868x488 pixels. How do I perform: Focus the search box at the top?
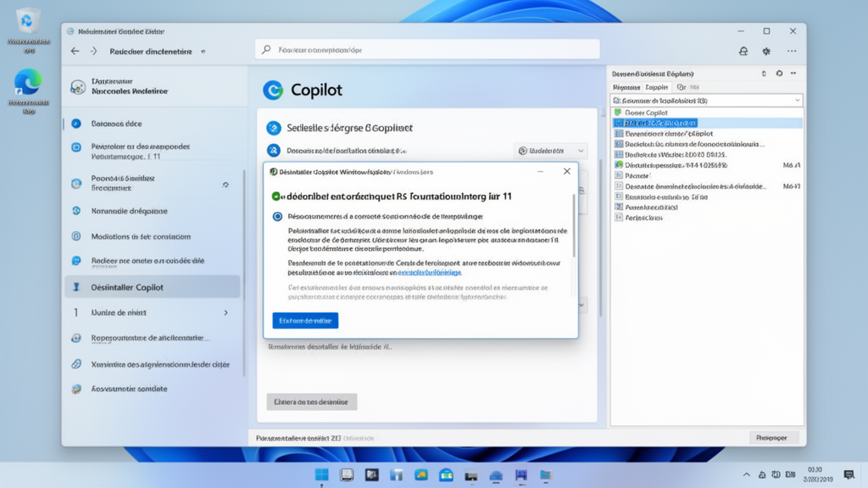click(427, 49)
